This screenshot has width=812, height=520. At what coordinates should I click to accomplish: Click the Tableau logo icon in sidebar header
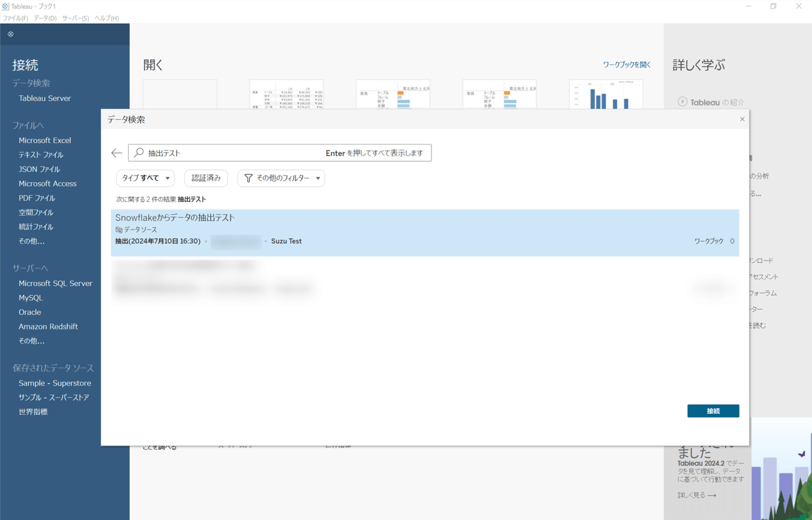(x=11, y=34)
